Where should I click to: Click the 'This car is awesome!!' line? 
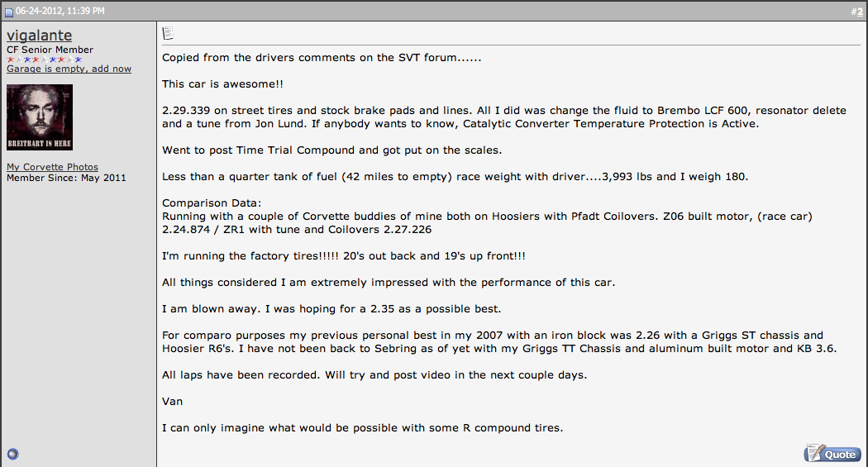click(223, 84)
